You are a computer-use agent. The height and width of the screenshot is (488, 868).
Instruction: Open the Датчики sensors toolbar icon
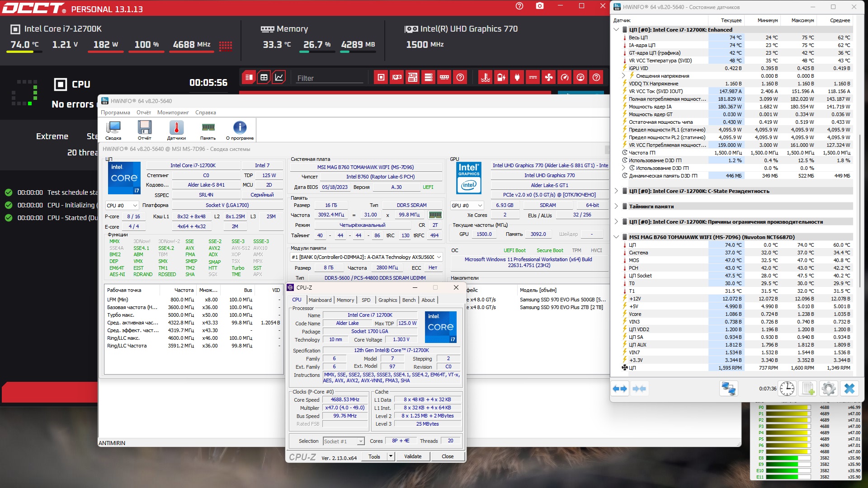[x=176, y=130]
